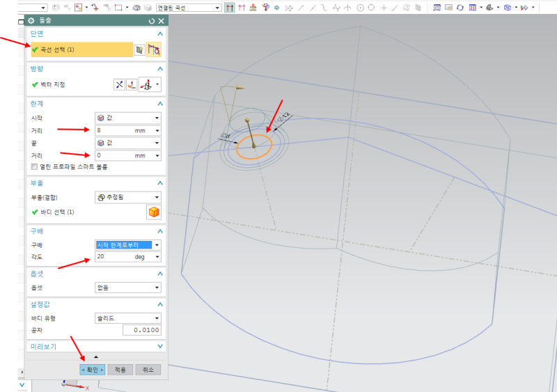This screenshot has height=392, width=557.
Task: Click the 취소 cancel button
Action: [148, 370]
